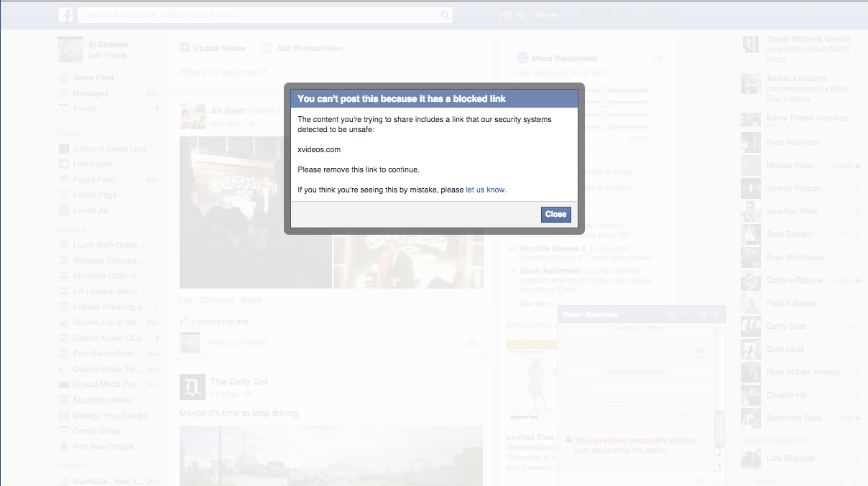Open chat with Corinne Repone

(801, 280)
